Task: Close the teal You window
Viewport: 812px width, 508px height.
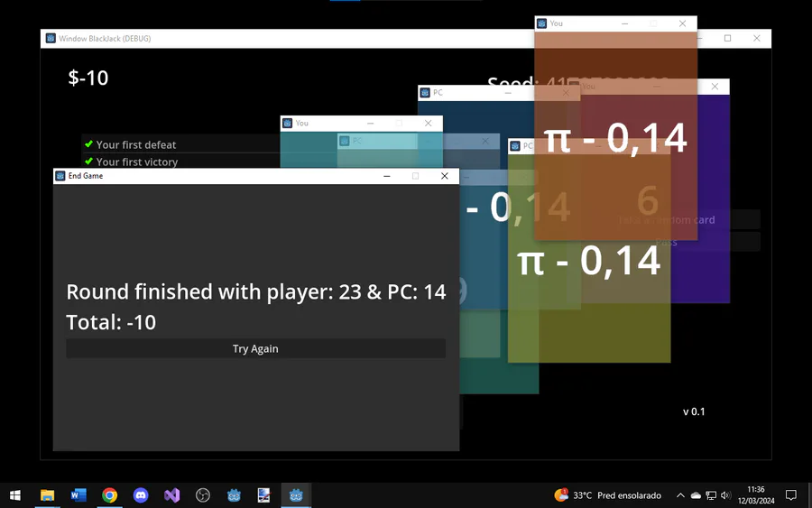Action: [428, 124]
